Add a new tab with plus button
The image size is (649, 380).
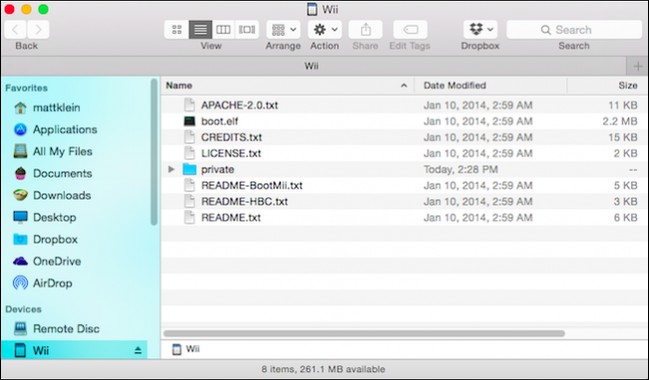click(x=637, y=66)
